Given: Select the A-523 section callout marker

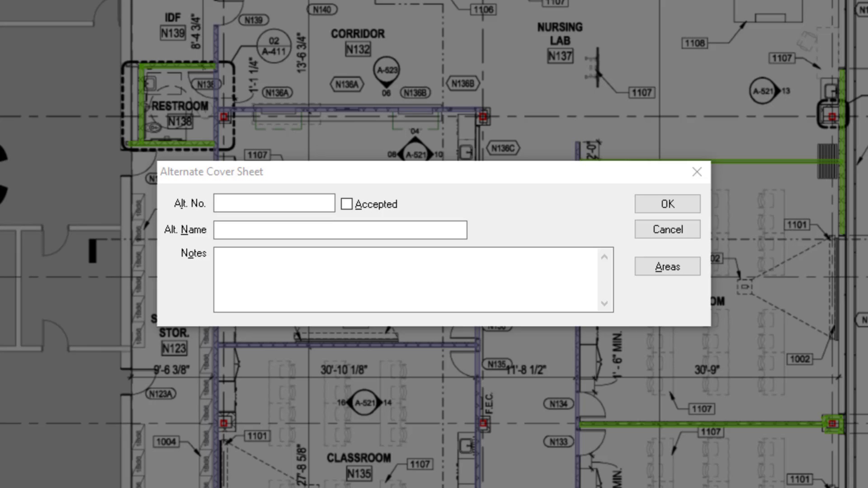Looking at the screenshot, I should click(387, 70).
